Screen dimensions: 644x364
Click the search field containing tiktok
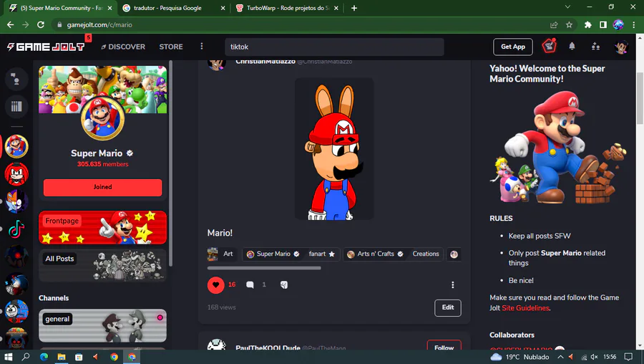[x=334, y=47]
